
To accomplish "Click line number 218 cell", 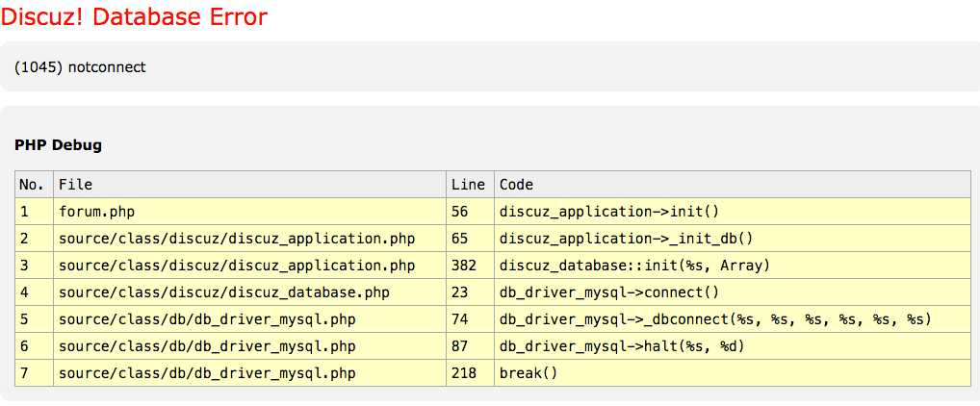I will click(x=470, y=373).
